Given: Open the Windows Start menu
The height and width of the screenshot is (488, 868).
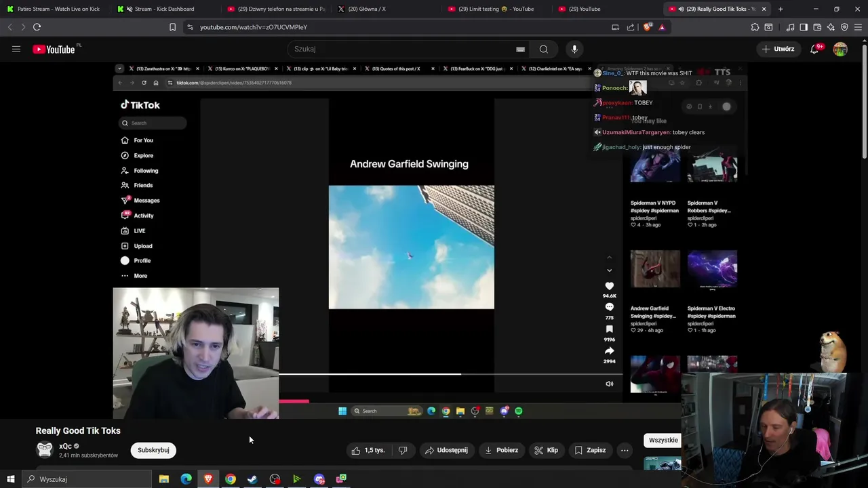Looking at the screenshot, I should pyautogui.click(x=10, y=479).
